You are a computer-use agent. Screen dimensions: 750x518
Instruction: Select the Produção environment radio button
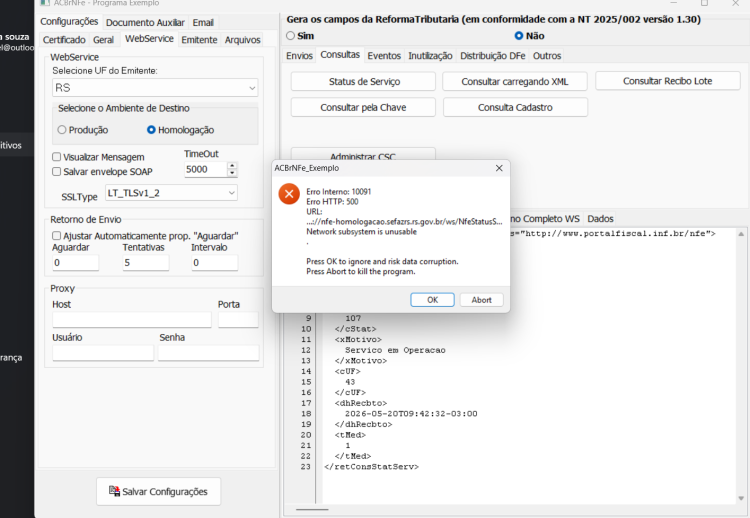click(62, 130)
